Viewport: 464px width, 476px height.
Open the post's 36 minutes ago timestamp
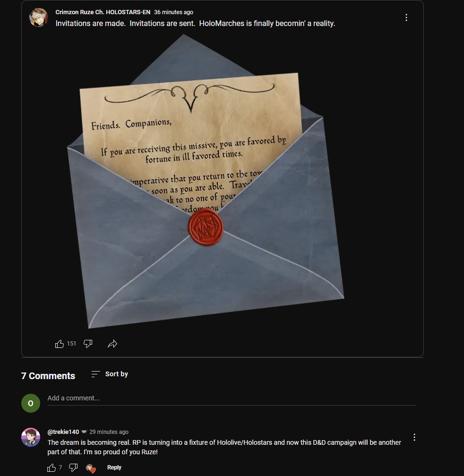pyautogui.click(x=173, y=12)
